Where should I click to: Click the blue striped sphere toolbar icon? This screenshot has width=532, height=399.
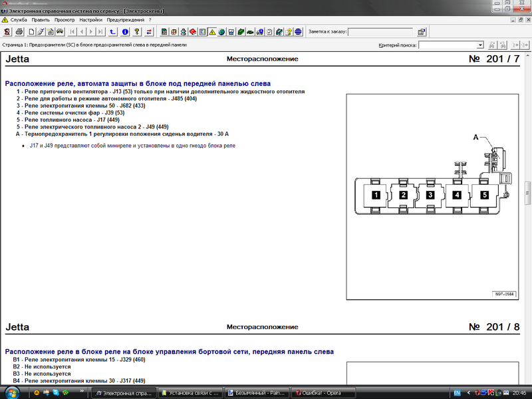coord(298,32)
